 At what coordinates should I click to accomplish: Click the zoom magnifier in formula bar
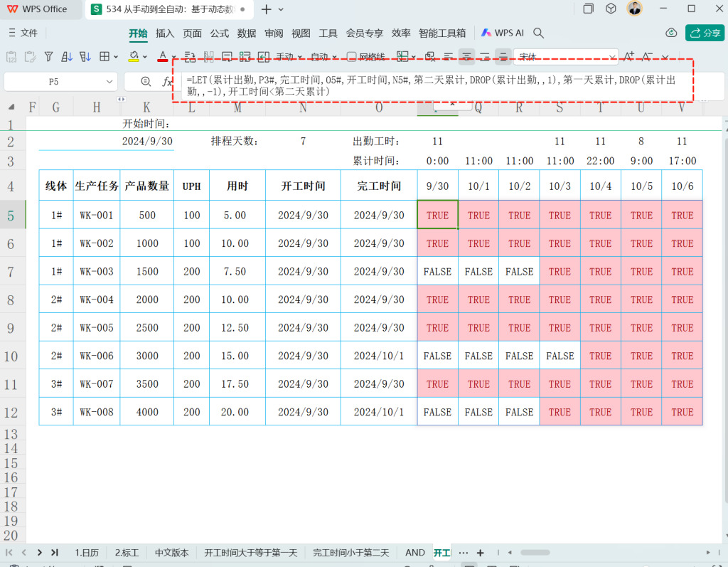click(146, 82)
